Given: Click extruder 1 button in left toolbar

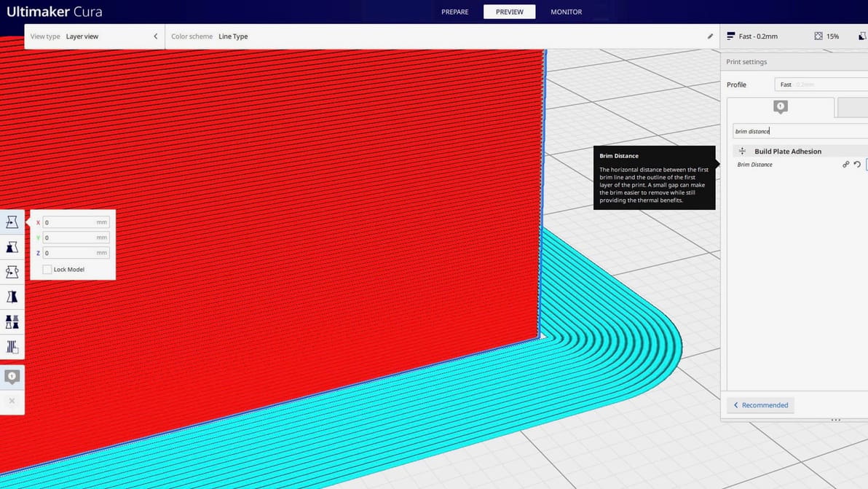Looking at the screenshot, I should (x=12, y=377).
